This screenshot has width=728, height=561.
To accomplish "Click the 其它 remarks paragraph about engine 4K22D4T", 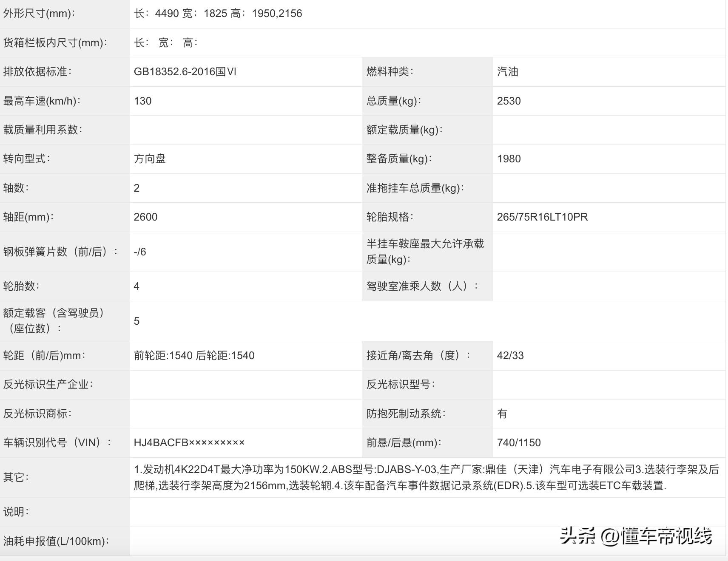I will [425, 477].
